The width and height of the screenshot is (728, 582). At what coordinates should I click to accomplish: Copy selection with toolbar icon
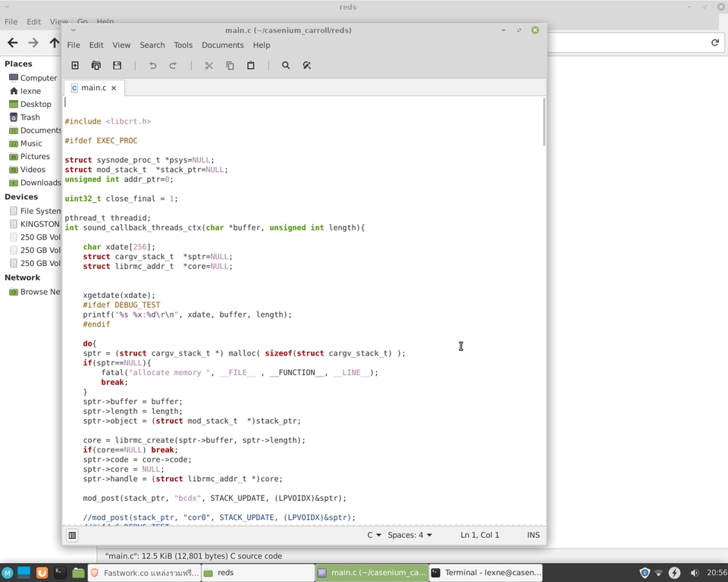pos(230,65)
